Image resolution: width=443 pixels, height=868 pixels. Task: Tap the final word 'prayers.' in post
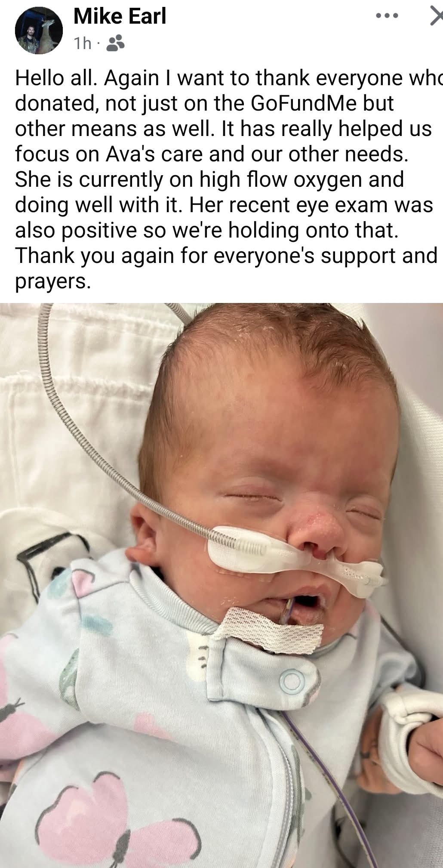53,282
